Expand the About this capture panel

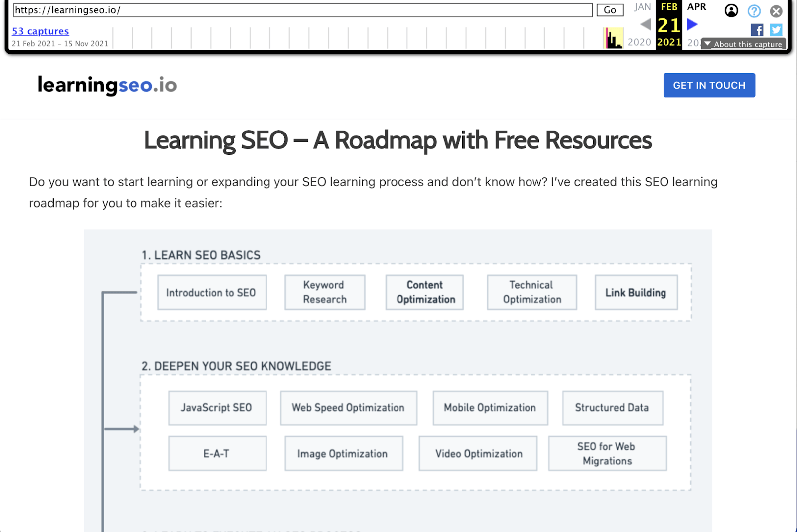744,44
